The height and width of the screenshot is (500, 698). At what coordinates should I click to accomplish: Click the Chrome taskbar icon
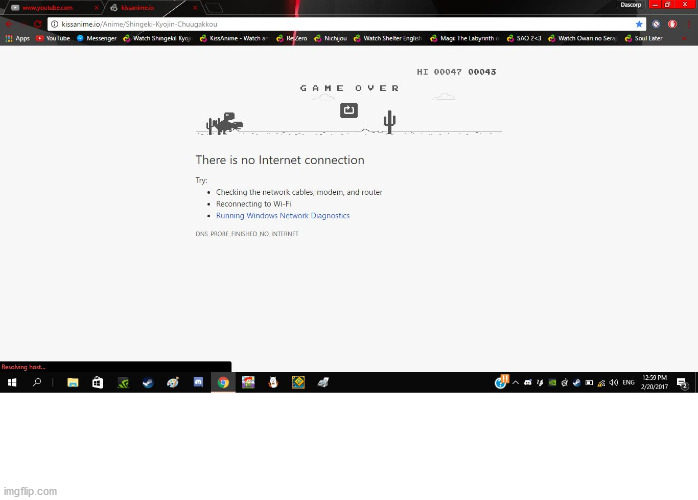tap(223, 382)
